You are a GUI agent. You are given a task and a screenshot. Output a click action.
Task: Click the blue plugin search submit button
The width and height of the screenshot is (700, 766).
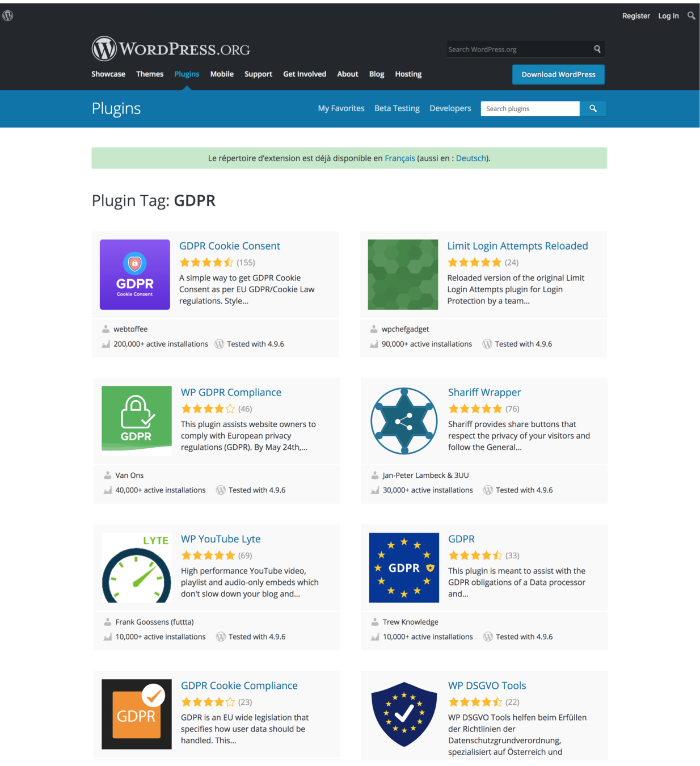pyautogui.click(x=593, y=108)
